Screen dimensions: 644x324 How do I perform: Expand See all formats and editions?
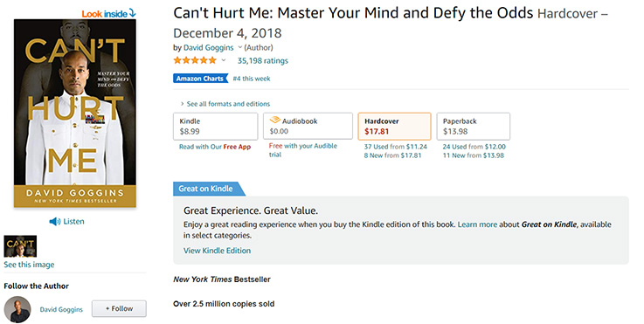225,104
